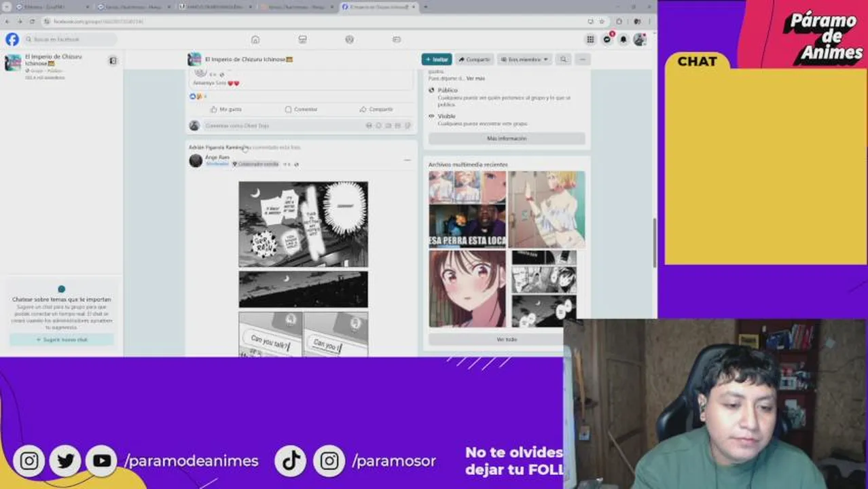Reload the page with refresh icon

click(x=31, y=22)
